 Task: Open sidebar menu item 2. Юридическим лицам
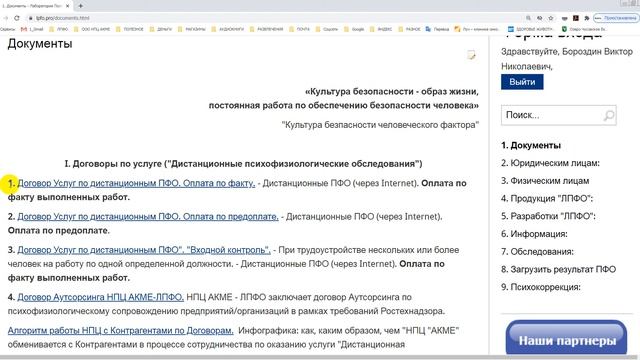[x=551, y=163]
